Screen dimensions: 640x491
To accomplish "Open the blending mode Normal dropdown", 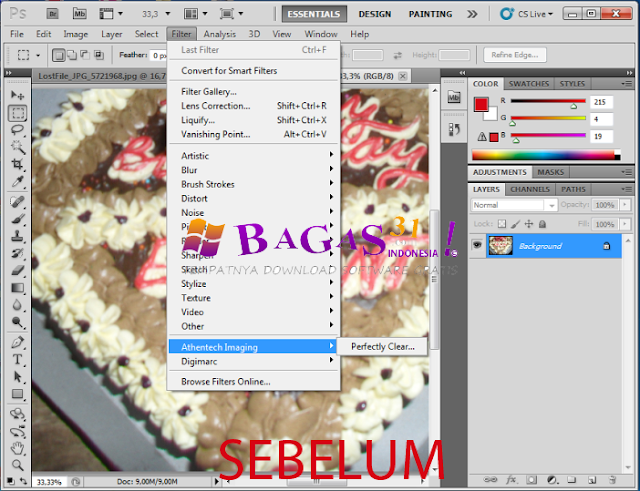I will (x=514, y=205).
